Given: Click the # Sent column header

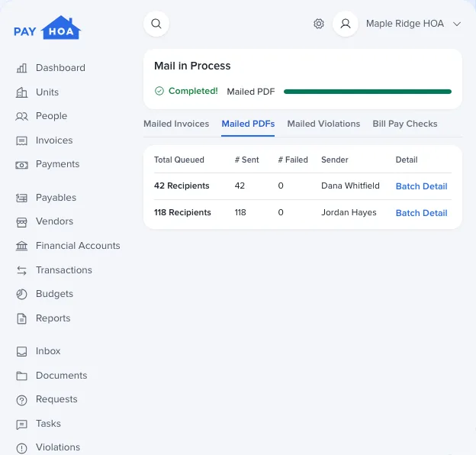Looking at the screenshot, I should pos(246,160).
